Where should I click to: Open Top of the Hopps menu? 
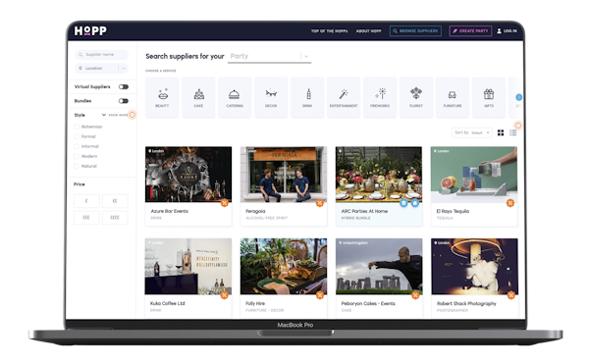329,30
